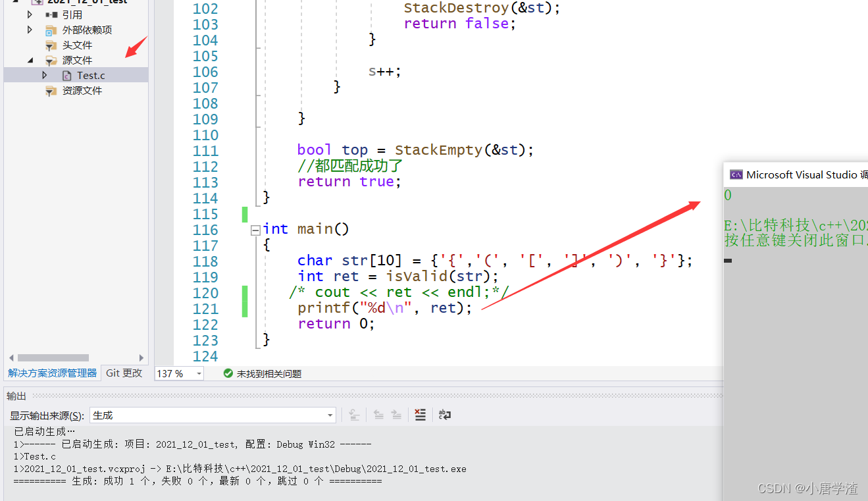Go to previous message in output
This screenshot has width=868, height=501.
(x=378, y=415)
